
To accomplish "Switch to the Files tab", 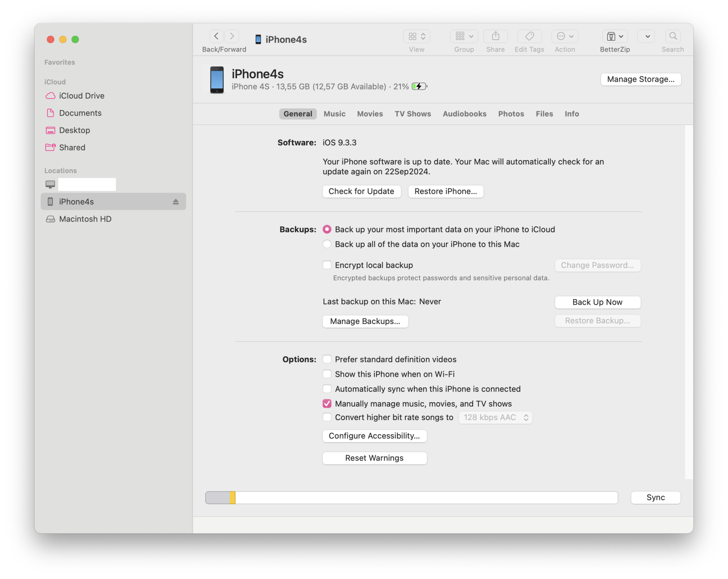I will [x=544, y=114].
